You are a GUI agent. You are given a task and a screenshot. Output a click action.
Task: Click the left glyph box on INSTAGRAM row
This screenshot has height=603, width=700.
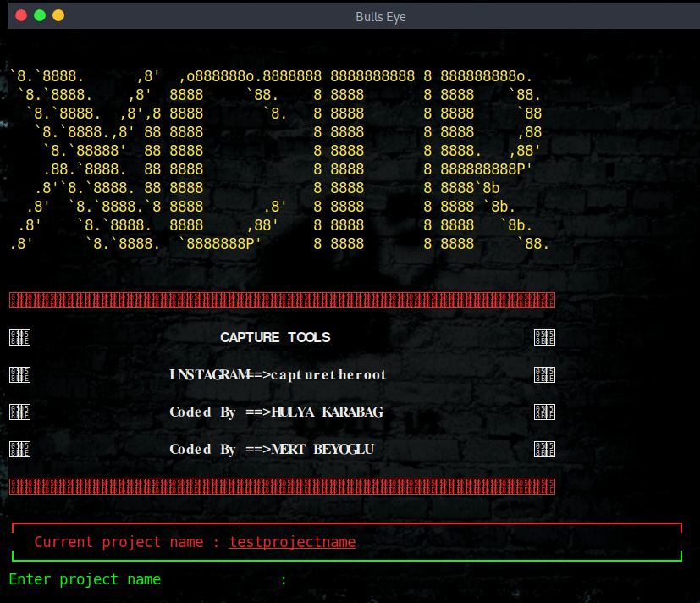pos(19,375)
